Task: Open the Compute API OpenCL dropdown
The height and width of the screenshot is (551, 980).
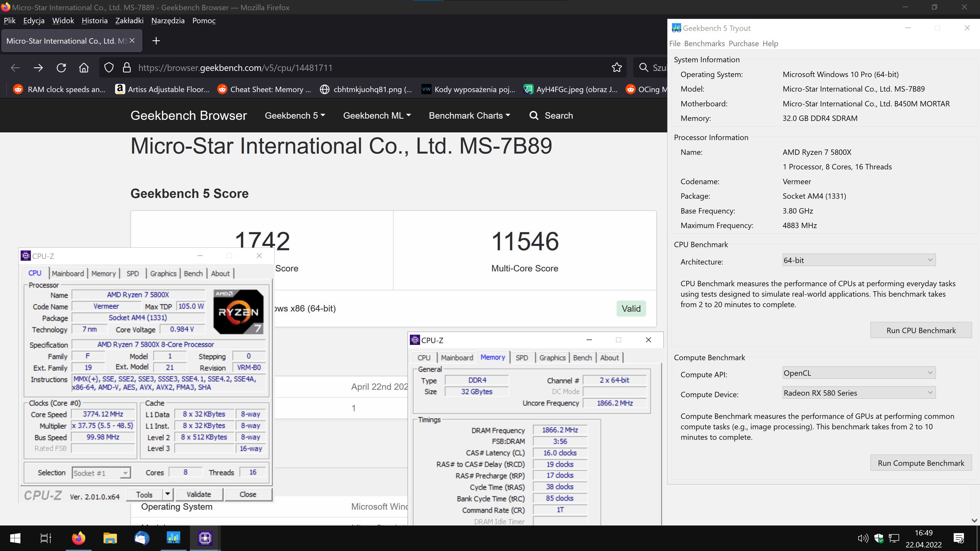Action: click(859, 373)
